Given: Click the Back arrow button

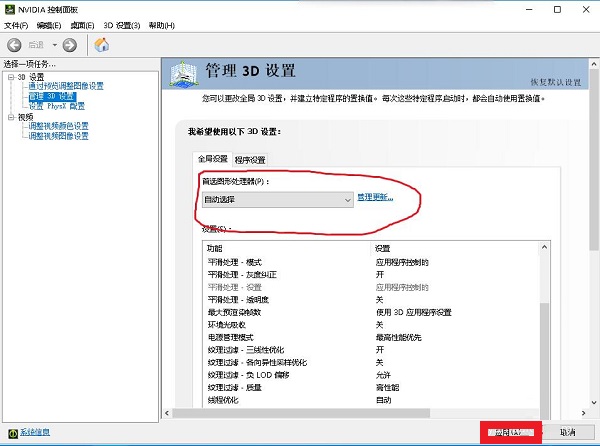Looking at the screenshot, I should [x=14, y=45].
